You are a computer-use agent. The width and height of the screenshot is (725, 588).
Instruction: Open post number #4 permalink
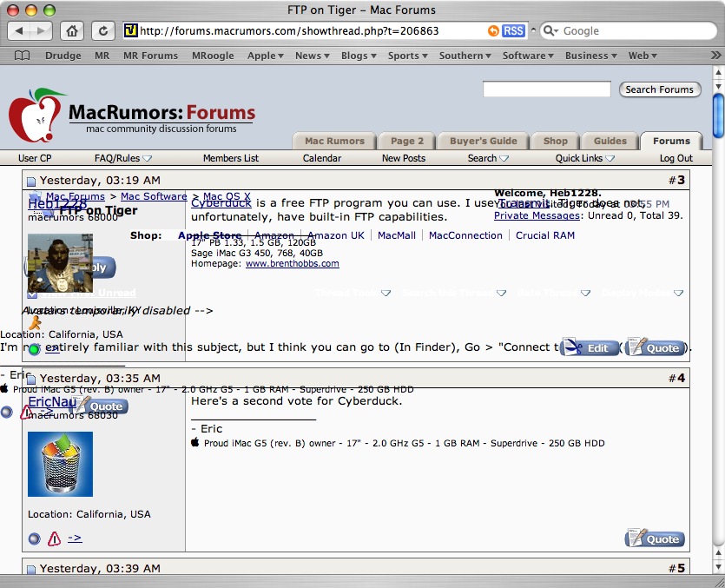pyautogui.click(x=681, y=379)
